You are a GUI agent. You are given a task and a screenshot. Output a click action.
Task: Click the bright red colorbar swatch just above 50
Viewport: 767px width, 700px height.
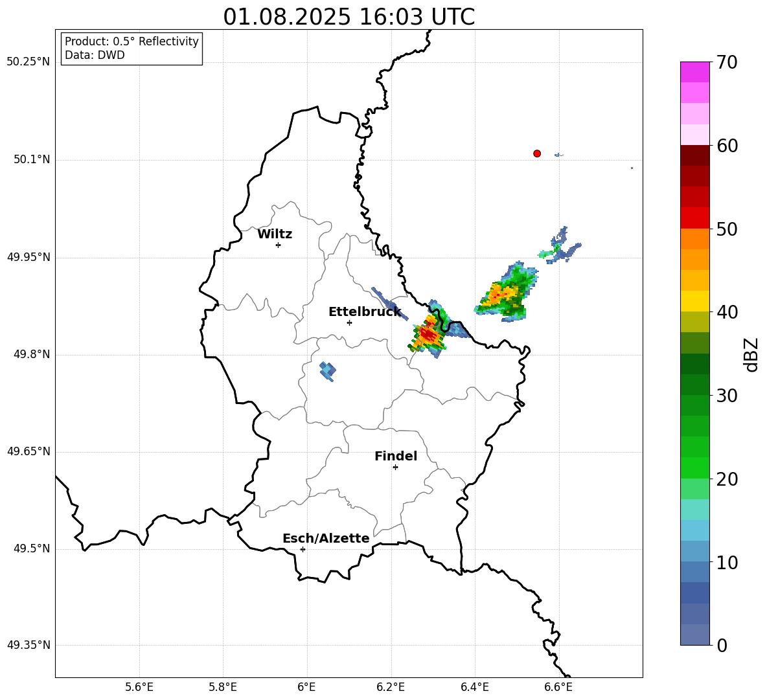(x=694, y=218)
